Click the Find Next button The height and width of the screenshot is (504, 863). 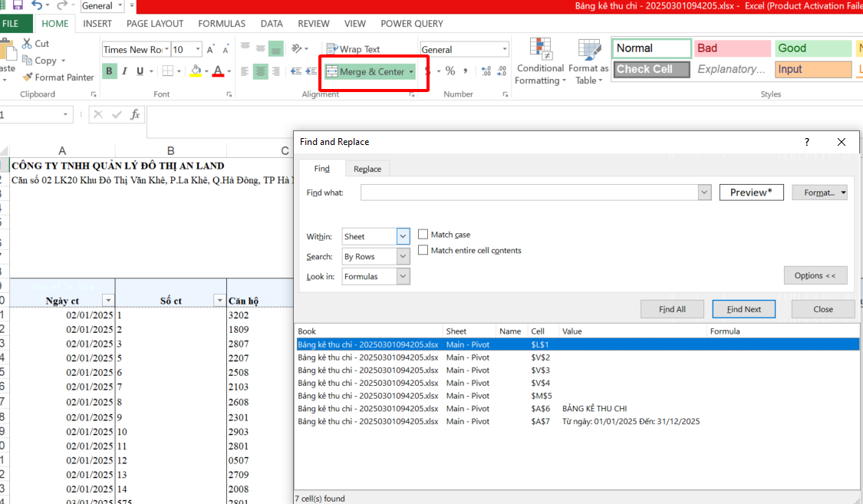click(x=743, y=309)
